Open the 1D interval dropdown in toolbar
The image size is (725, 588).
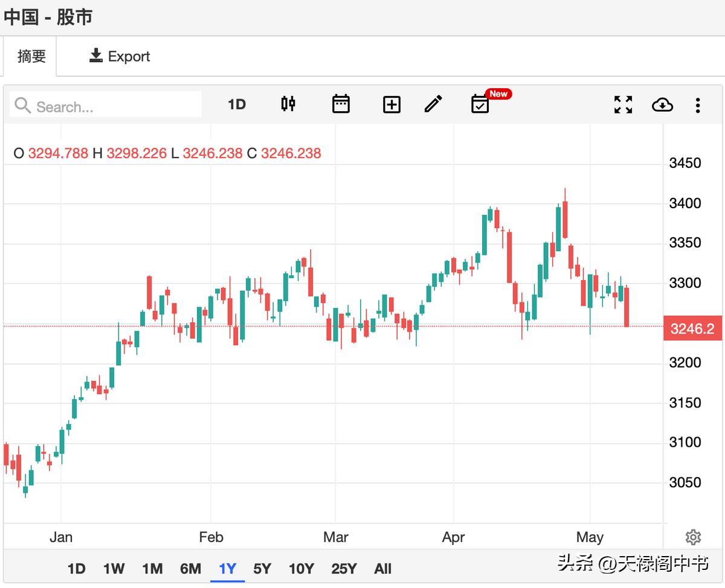point(237,104)
